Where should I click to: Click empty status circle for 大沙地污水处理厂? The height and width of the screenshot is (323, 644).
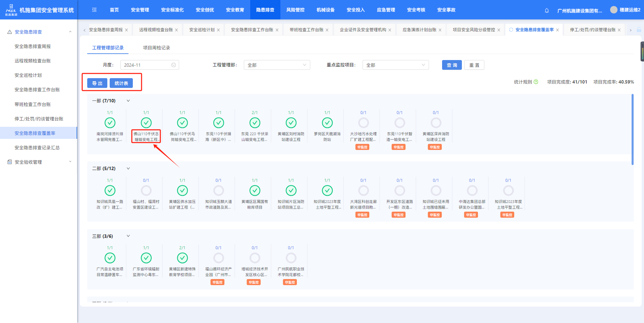point(363,123)
